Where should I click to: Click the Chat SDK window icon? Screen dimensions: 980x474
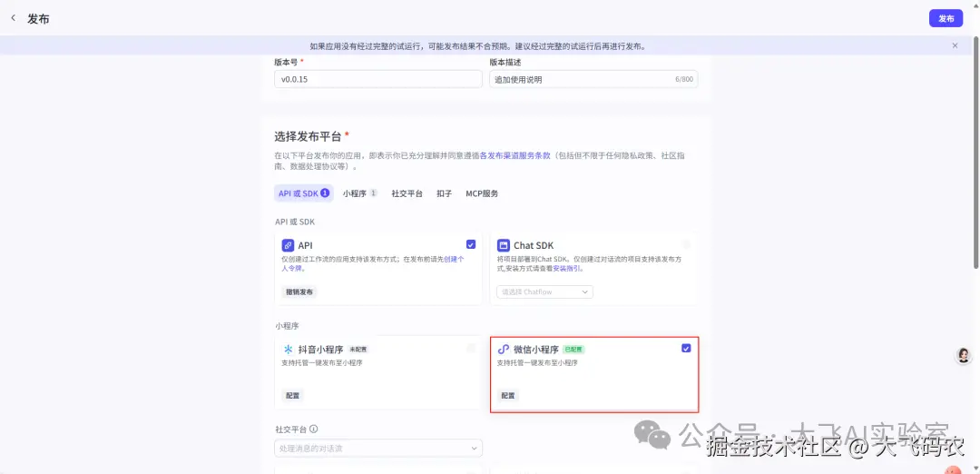503,245
